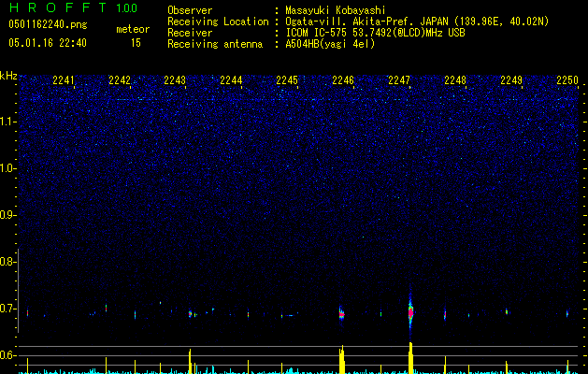Click the 2250 time marker
588x374 pixels.
(567, 80)
